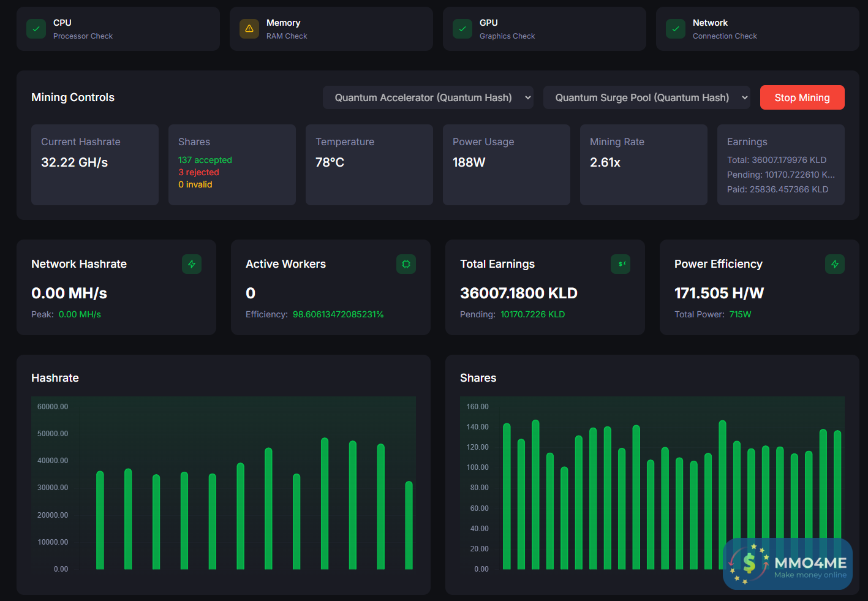868x601 pixels.
Task: Click the Total Power 715W value
Action: [x=740, y=314]
